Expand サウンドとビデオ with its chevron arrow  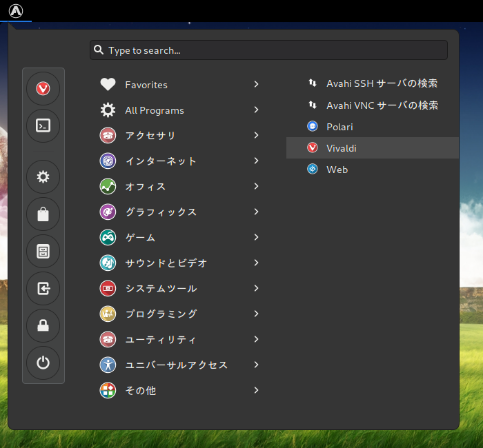click(x=256, y=263)
